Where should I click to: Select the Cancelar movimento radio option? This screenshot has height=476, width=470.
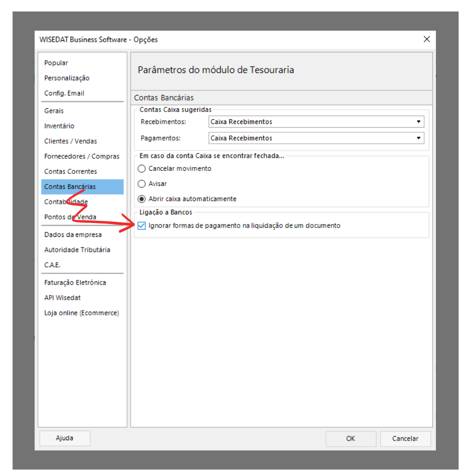pos(142,168)
